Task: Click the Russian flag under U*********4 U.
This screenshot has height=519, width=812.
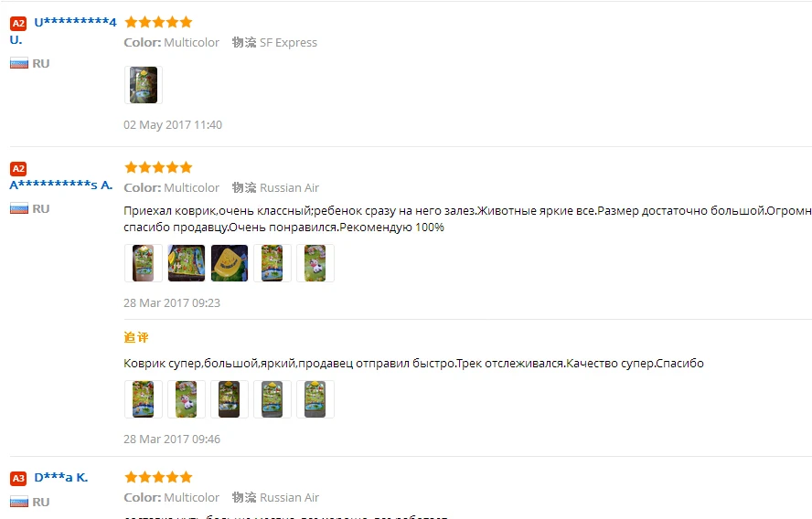Action: [19, 64]
